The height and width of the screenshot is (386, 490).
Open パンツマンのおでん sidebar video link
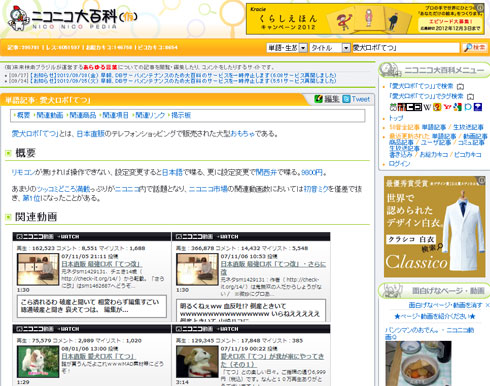(429, 333)
